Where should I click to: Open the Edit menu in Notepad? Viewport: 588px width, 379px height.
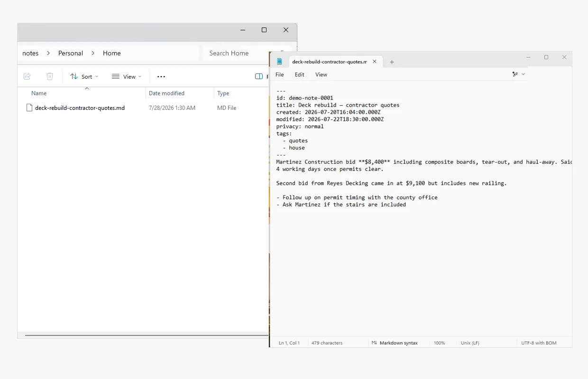point(299,74)
